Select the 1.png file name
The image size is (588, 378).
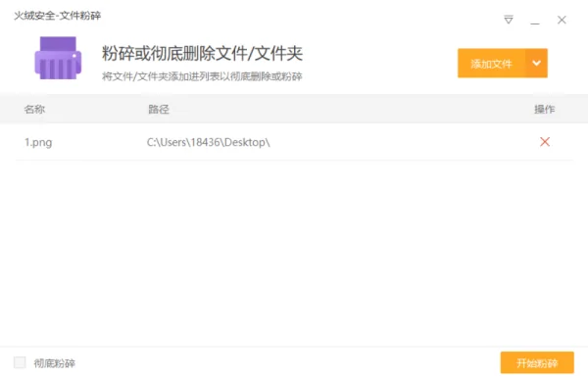(38, 142)
